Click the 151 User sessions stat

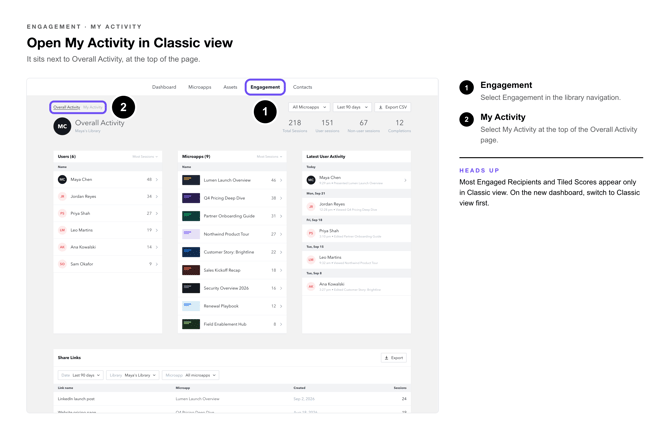327,126
